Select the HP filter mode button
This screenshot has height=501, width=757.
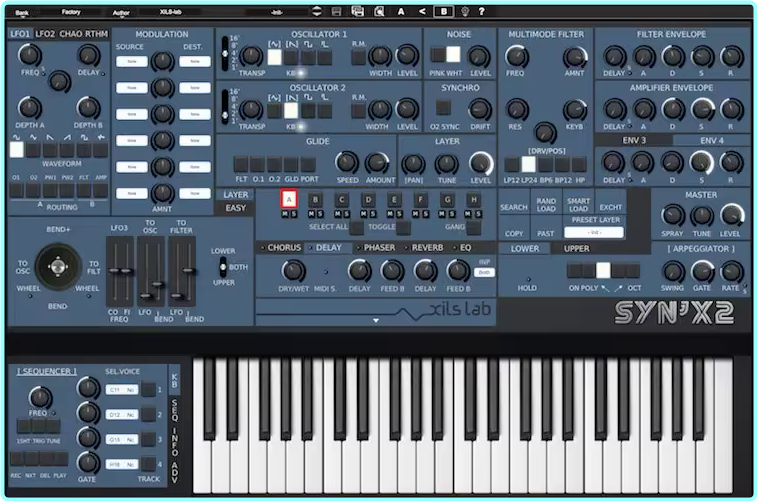579,165
